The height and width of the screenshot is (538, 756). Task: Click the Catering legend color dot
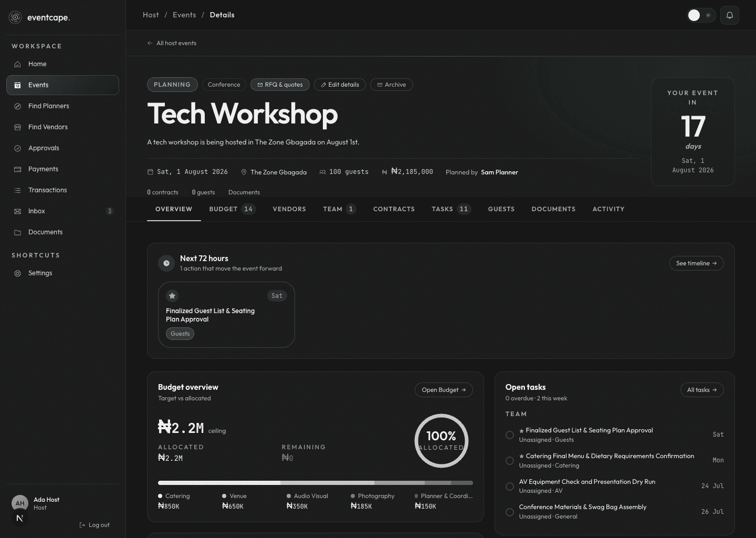click(x=160, y=496)
